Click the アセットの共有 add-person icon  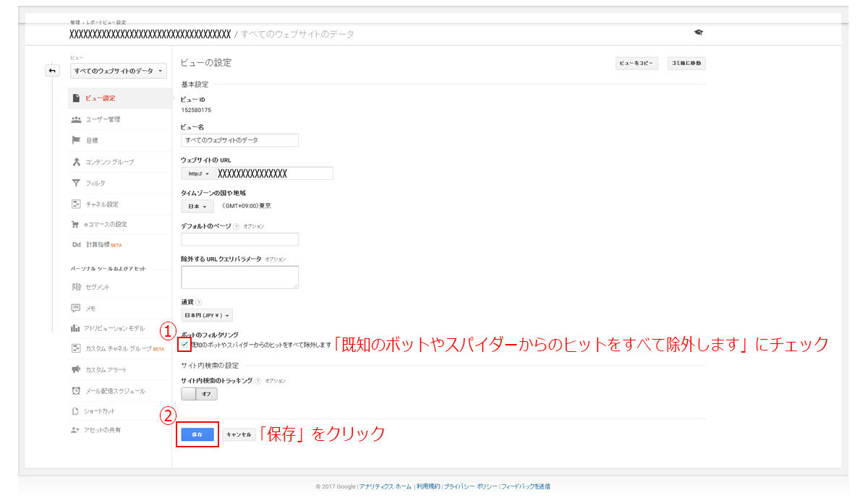click(76, 430)
